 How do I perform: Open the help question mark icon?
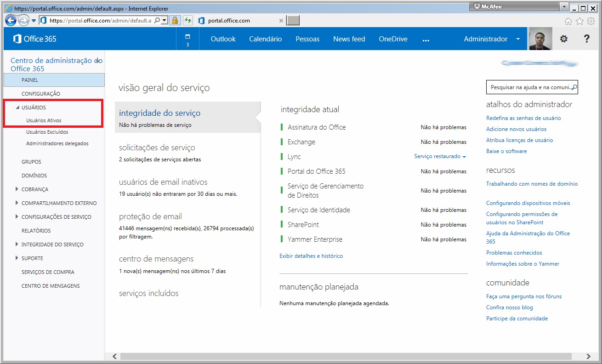[586, 39]
